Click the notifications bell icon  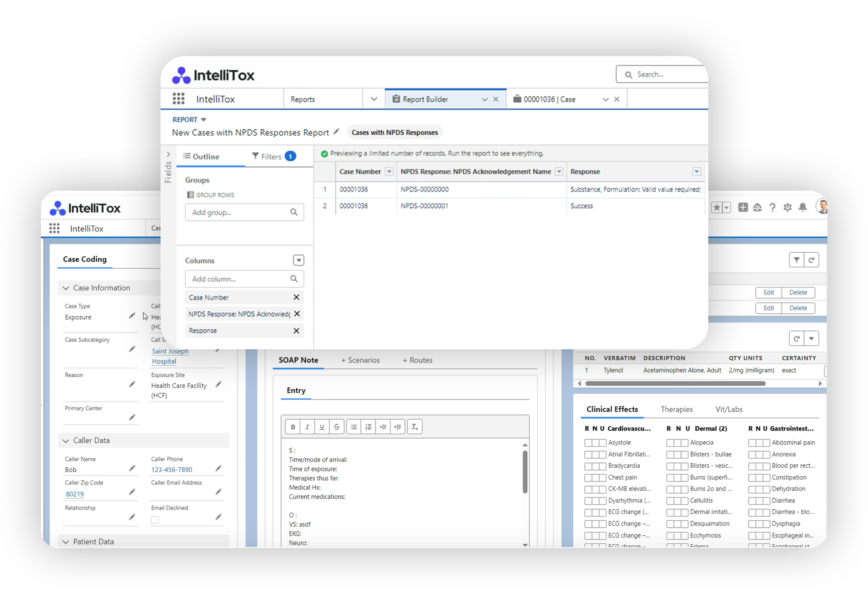[802, 207]
